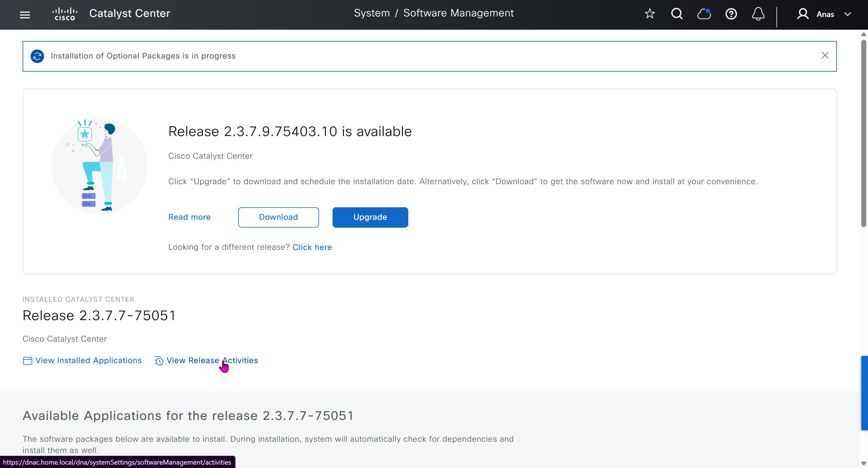Click the Upgrade button
The width and height of the screenshot is (868, 468).
370,217
